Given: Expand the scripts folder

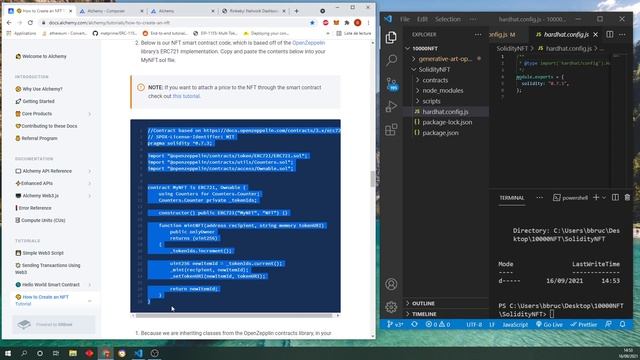Looking at the screenshot, I should tap(431, 101).
